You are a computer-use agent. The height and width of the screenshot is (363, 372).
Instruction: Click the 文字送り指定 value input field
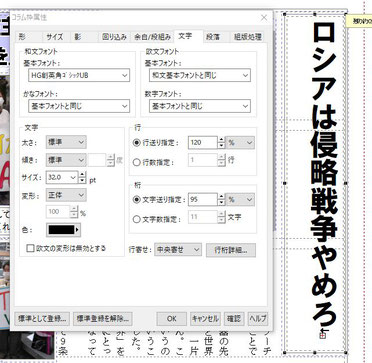coord(203,199)
